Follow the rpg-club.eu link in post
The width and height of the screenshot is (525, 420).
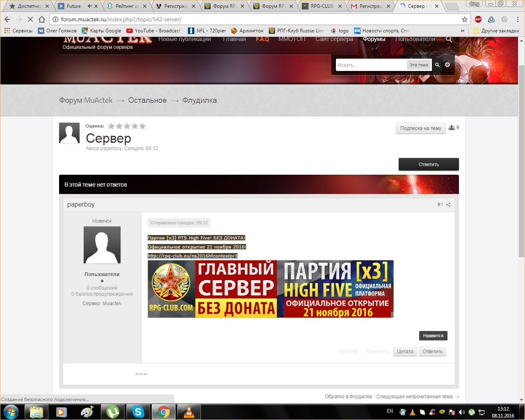click(192, 256)
